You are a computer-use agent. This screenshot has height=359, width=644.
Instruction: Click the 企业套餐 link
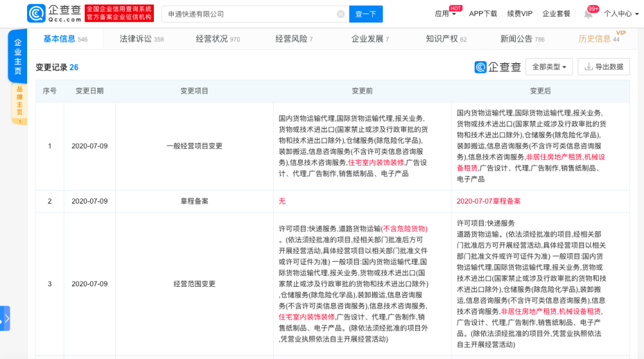click(x=556, y=14)
